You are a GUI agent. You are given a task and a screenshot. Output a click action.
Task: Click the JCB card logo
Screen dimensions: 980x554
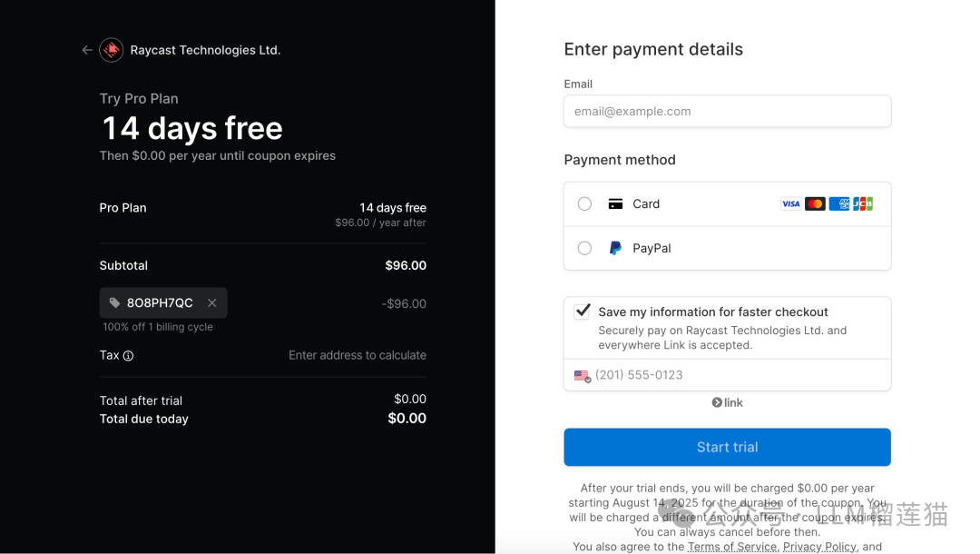coord(863,204)
